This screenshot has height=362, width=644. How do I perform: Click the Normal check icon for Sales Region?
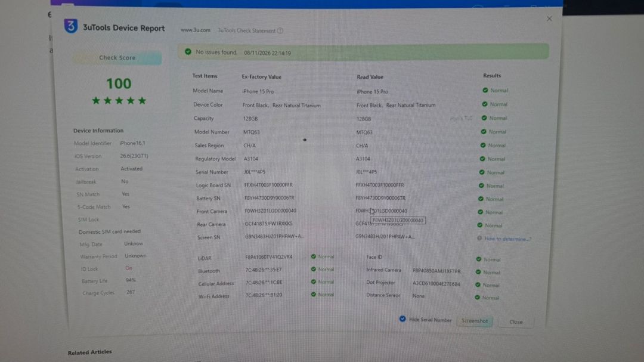[x=482, y=145]
